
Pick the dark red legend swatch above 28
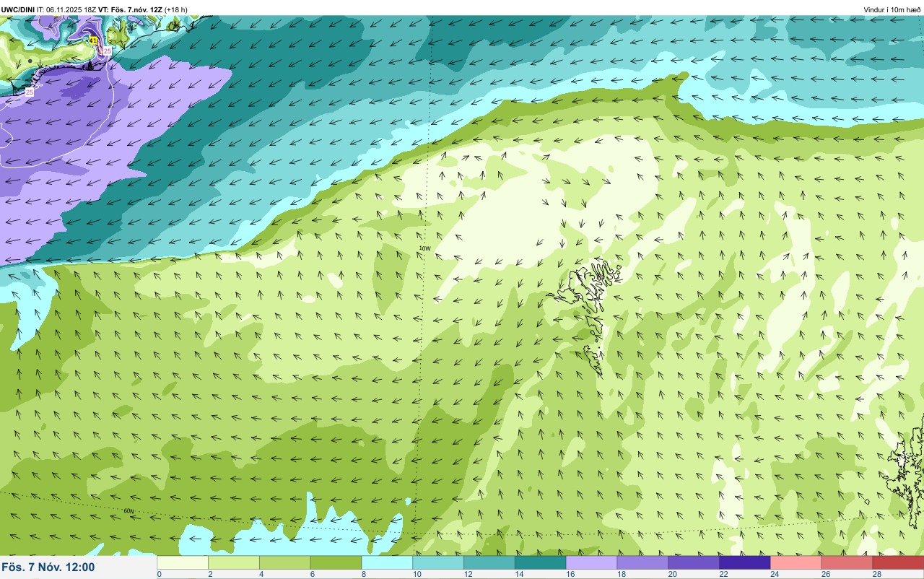tap(899, 562)
